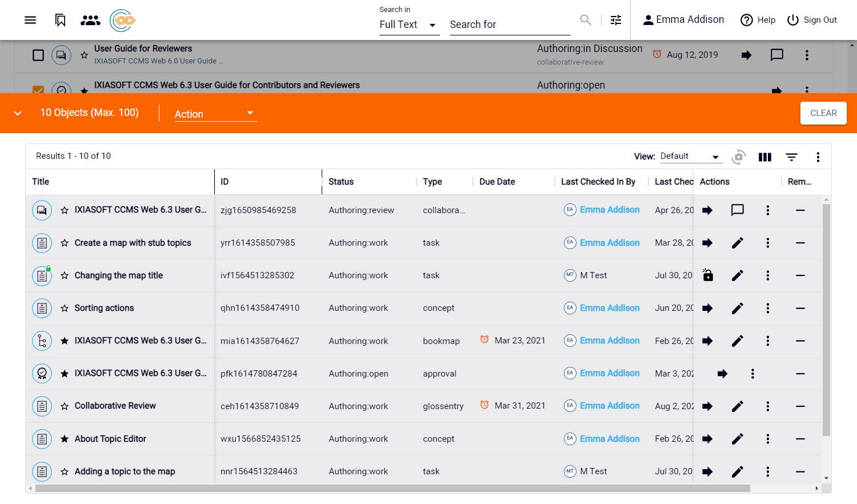Click type cell glossentry
This screenshot has height=504, width=857.
pos(443,406)
